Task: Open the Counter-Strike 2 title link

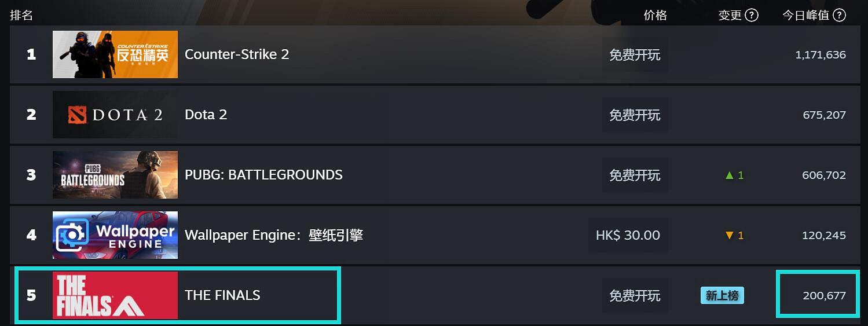Action: point(236,54)
